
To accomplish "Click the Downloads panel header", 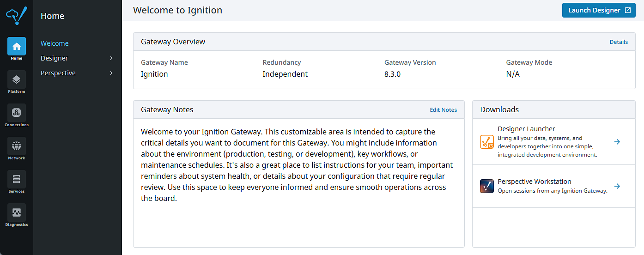I will pos(554,109).
